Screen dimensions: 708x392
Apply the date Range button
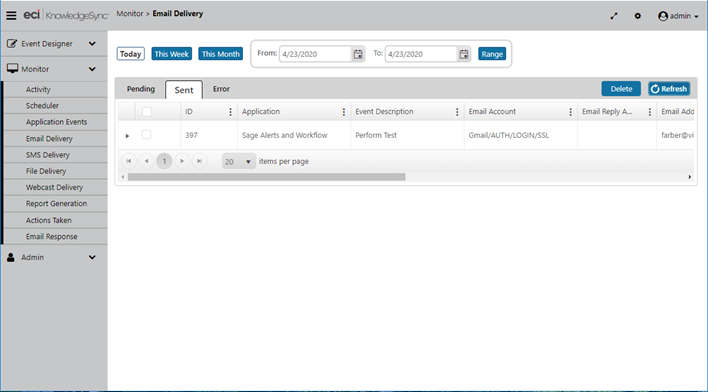[492, 54]
